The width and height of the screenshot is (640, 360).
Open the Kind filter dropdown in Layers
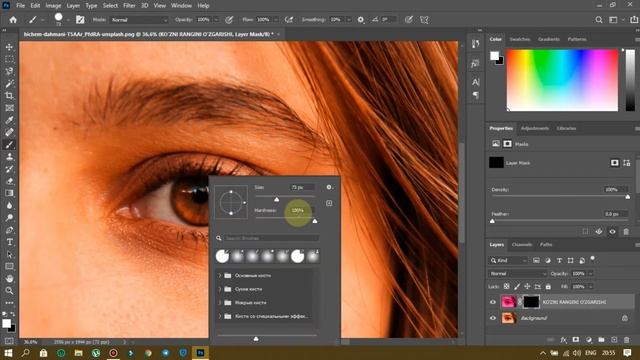click(508, 260)
